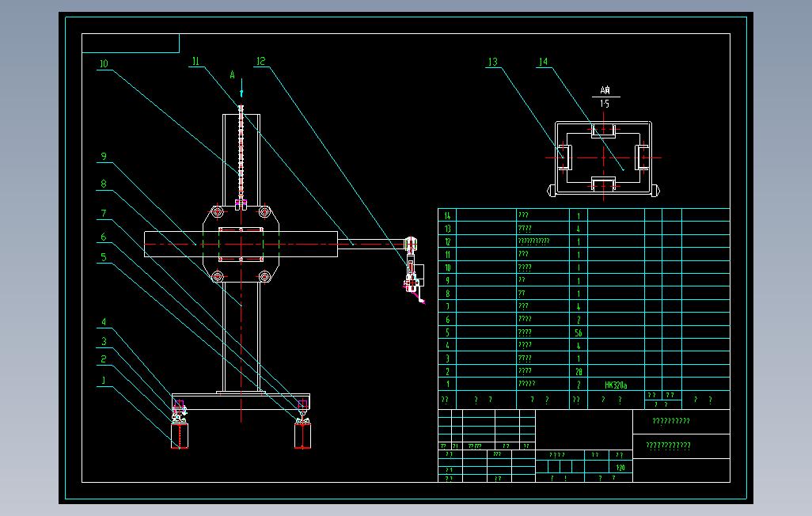Select the right caster wheel under base
The height and width of the screenshot is (516, 812).
tap(302, 434)
